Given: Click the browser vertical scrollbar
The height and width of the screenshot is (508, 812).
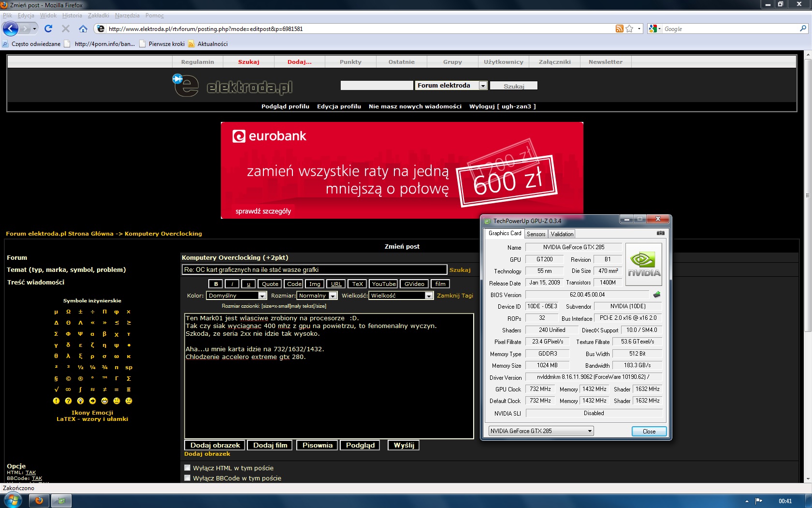Looking at the screenshot, I should (807, 195).
